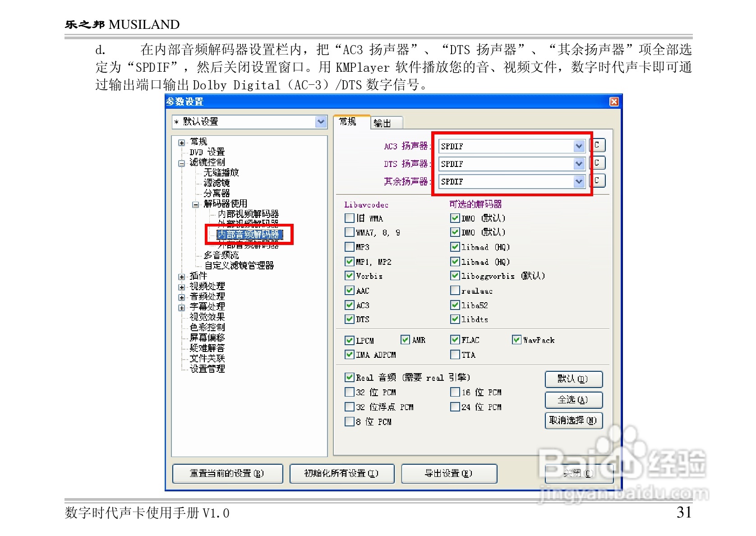Expand the 插件 tree node
This screenshot has width=756, height=536.
(182, 276)
